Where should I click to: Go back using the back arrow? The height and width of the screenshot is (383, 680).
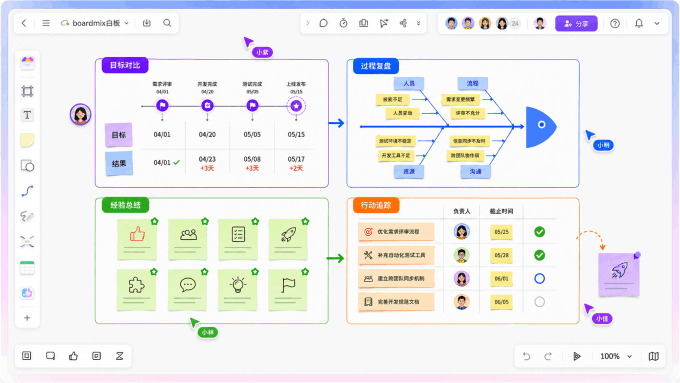(x=24, y=23)
